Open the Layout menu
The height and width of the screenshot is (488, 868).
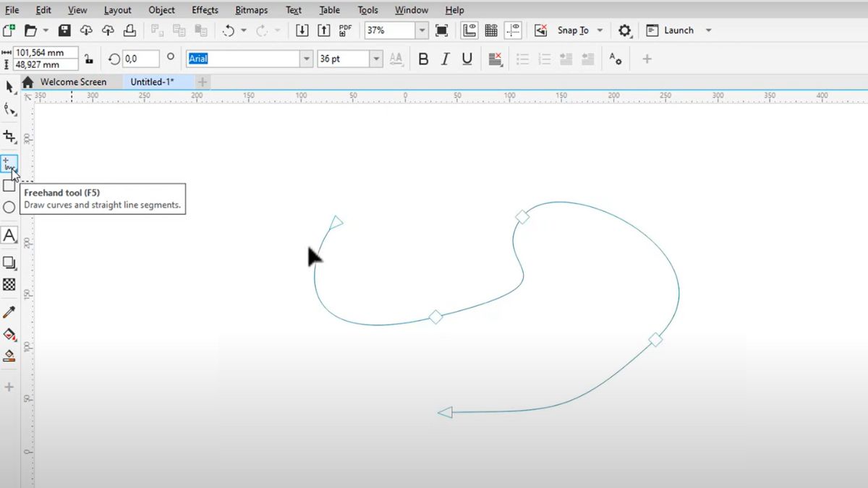tap(117, 10)
